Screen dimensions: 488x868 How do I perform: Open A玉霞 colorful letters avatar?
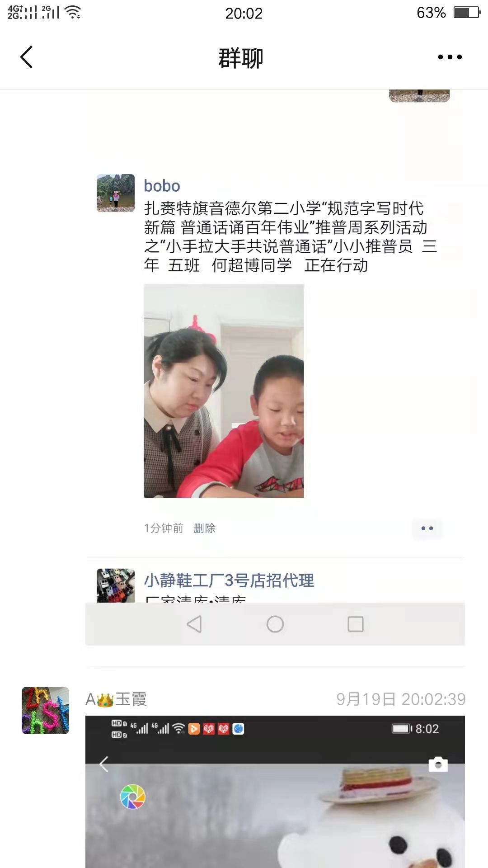(46, 710)
